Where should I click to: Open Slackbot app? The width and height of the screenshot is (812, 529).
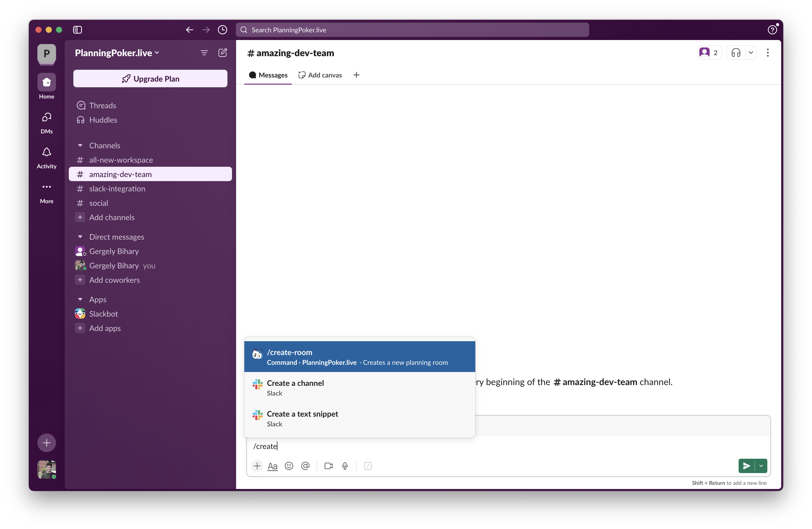(150, 314)
